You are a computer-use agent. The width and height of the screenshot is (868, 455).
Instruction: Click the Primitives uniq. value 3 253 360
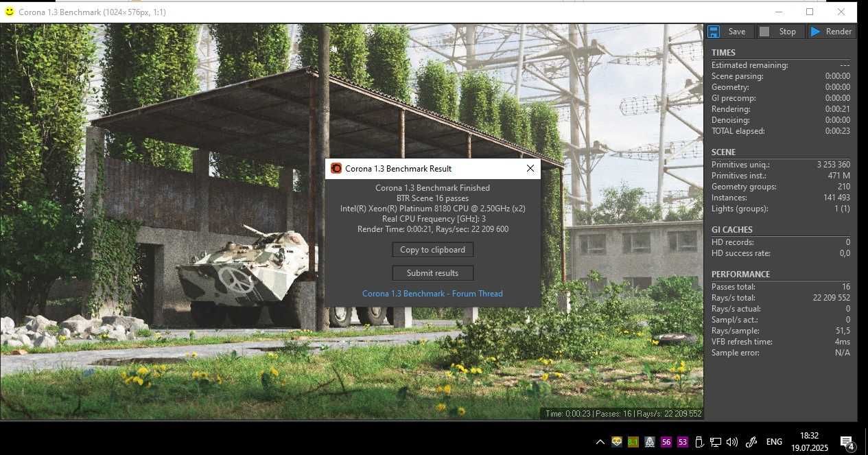click(x=833, y=165)
